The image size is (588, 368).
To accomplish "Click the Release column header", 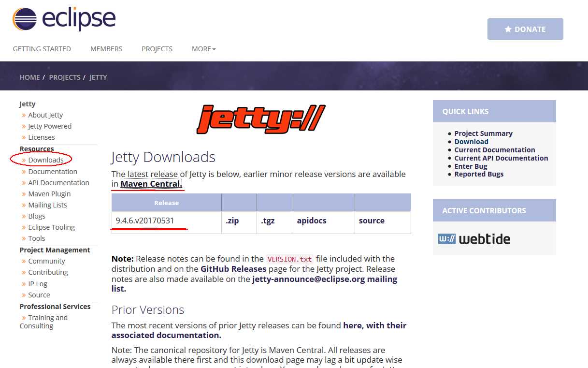I will [167, 203].
